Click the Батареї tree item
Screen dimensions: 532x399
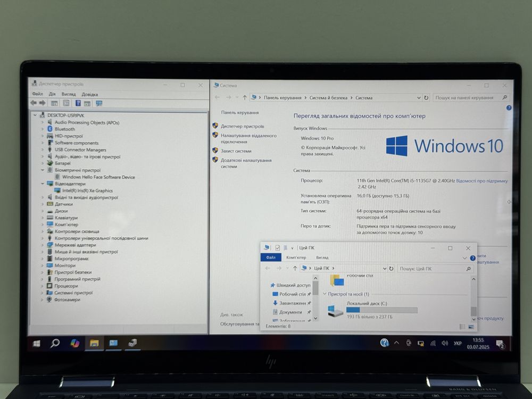point(63,163)
